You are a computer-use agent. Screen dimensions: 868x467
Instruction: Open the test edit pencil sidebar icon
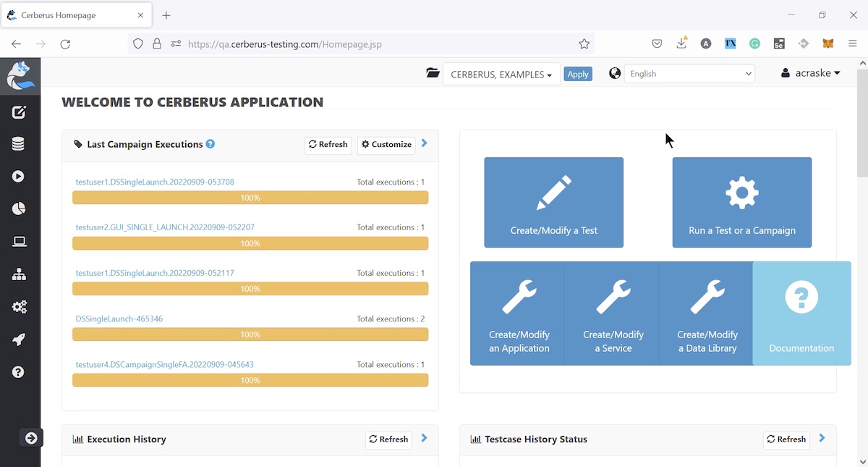point(19,112)
